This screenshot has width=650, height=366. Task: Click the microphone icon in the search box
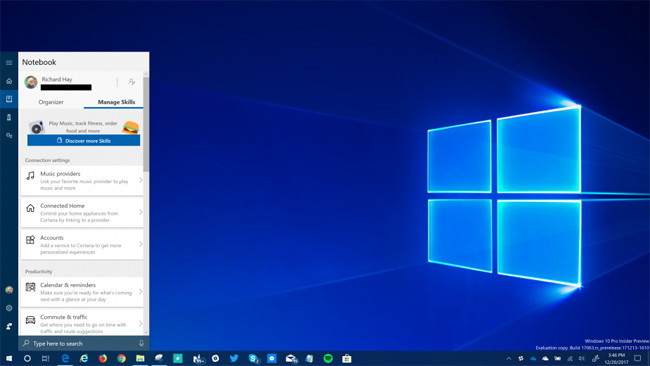pyautogui.click(x=141, y=343)
